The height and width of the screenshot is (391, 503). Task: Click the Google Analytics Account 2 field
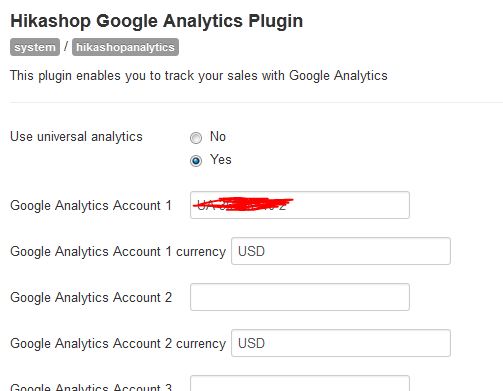point(300,297)
